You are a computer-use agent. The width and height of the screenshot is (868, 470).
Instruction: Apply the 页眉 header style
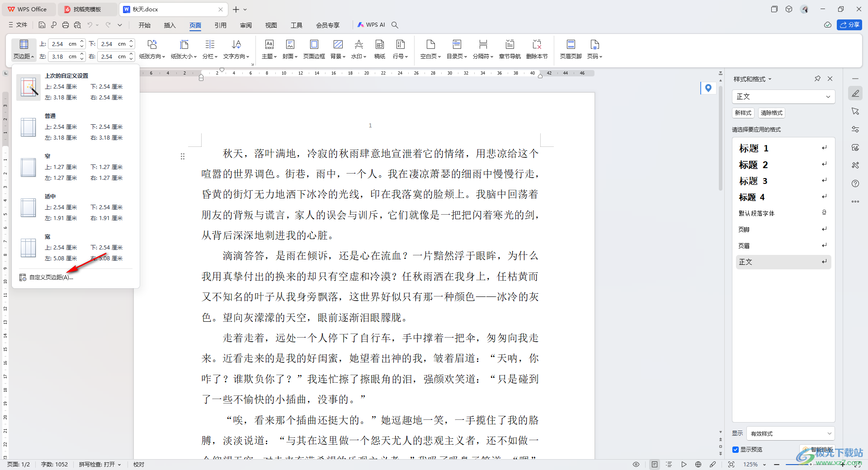click(783, 246)
